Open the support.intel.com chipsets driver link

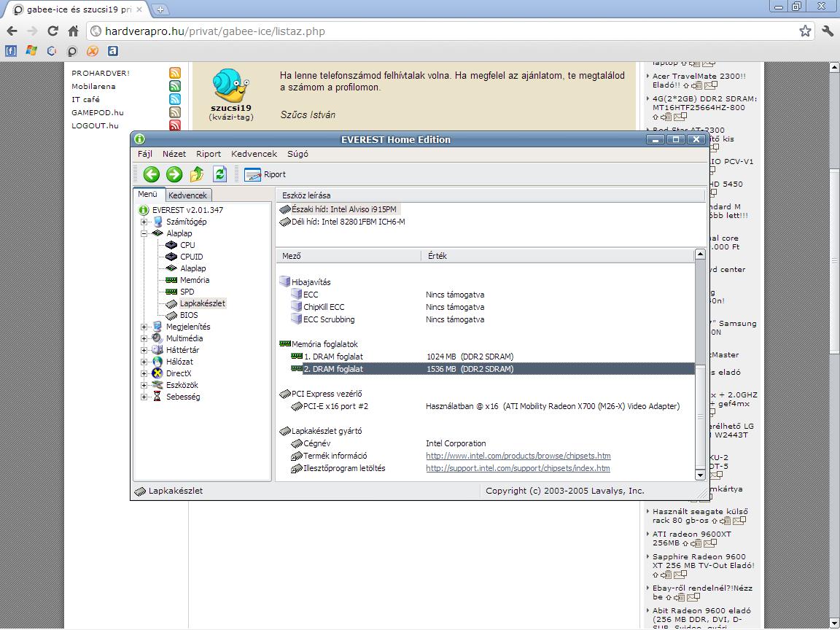pos(518,468)
